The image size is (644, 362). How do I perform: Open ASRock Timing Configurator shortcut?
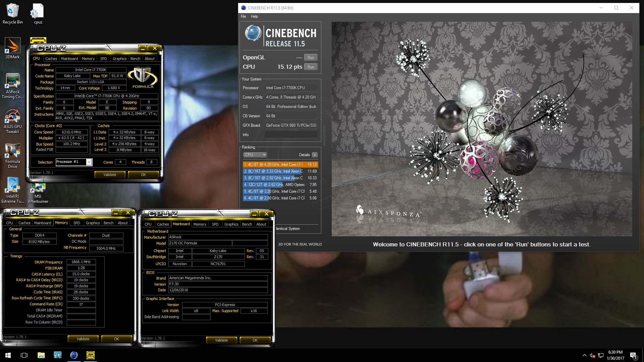(12, 86)
